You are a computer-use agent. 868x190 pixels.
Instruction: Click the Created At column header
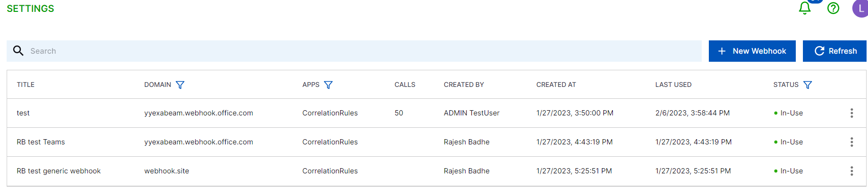(556, 85)
